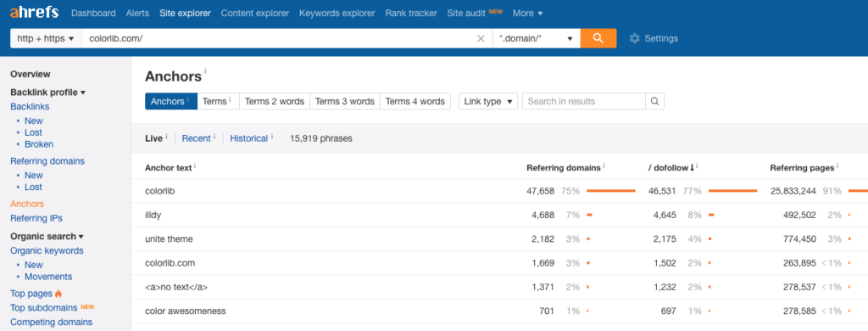The width and height of the screenshot is (868, 331).
Task: Click the search-in-results magnifier icon
Action: [x=654, y=102]
